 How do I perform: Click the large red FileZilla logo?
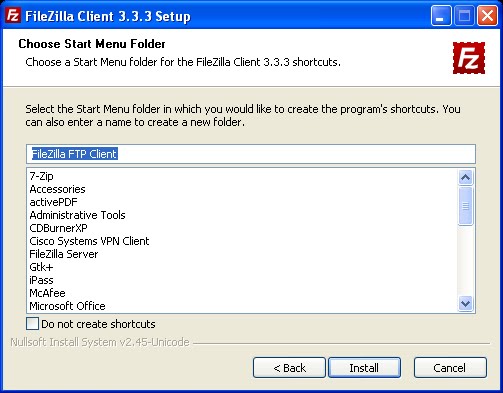469,58
